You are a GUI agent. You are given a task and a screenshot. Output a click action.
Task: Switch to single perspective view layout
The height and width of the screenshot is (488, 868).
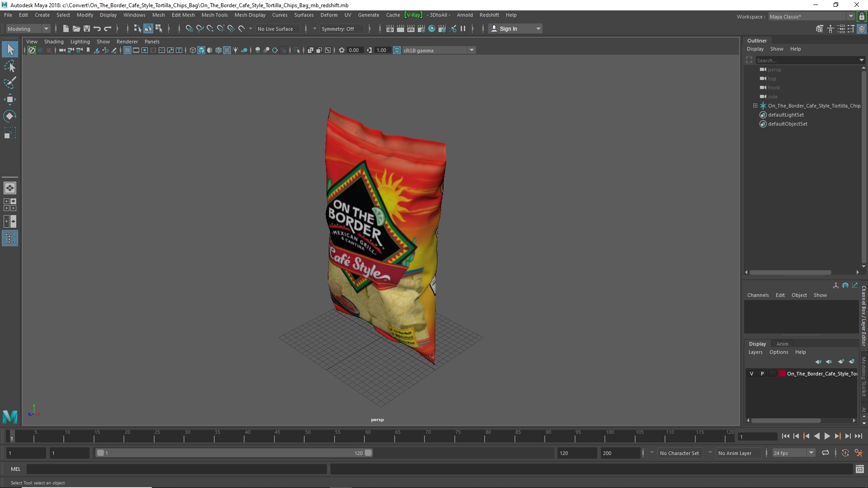click(10, 188)
